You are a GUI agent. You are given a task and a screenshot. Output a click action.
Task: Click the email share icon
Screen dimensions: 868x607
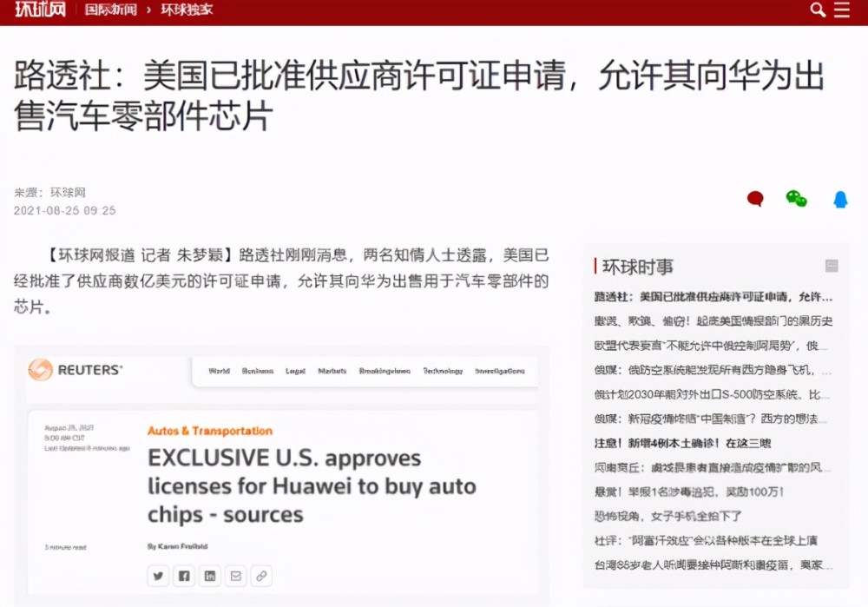tap(236, 576)
